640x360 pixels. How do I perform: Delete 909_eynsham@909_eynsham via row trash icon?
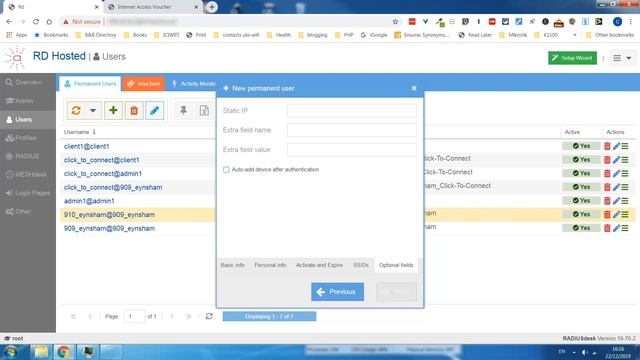pos(607,228)
